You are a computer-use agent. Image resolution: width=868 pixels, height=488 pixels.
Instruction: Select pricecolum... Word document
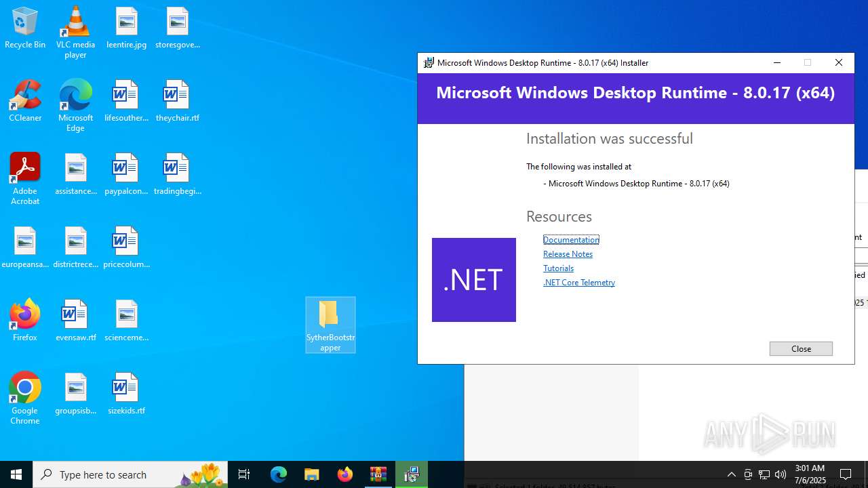pyautogui.click(x=126, y=248)
